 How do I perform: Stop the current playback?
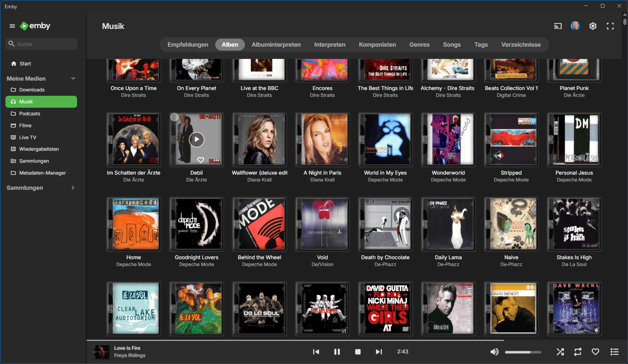click(x=358, y=352)
